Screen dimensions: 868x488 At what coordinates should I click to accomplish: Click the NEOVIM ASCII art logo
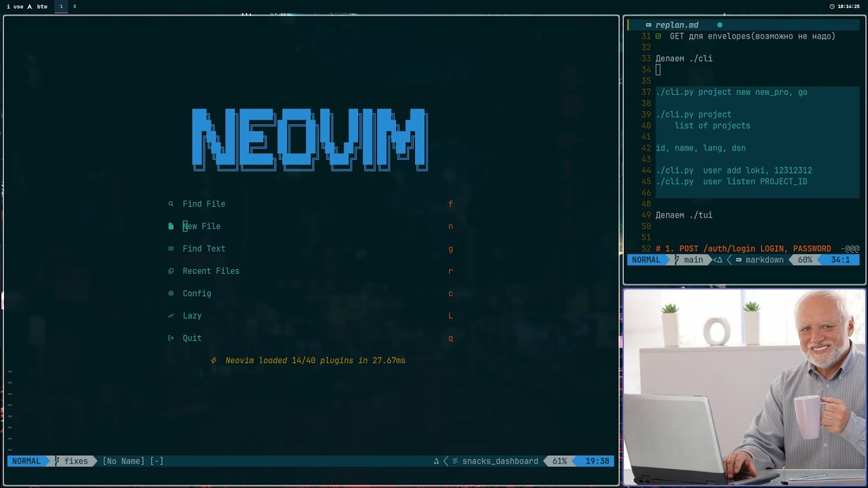(x=310, y=140)
